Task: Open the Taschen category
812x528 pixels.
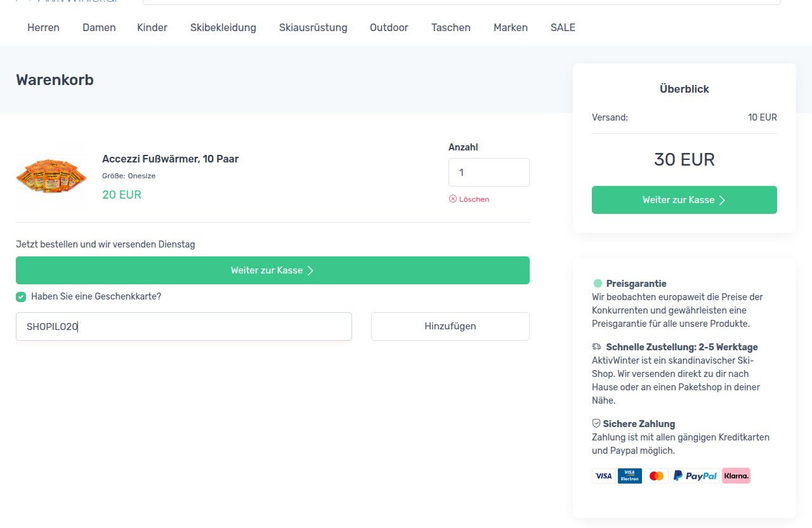Action: coord(451,27)
